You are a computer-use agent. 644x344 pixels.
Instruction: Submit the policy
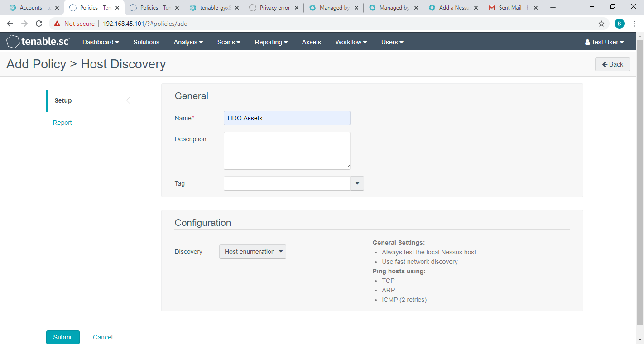(x=63, y=337)
